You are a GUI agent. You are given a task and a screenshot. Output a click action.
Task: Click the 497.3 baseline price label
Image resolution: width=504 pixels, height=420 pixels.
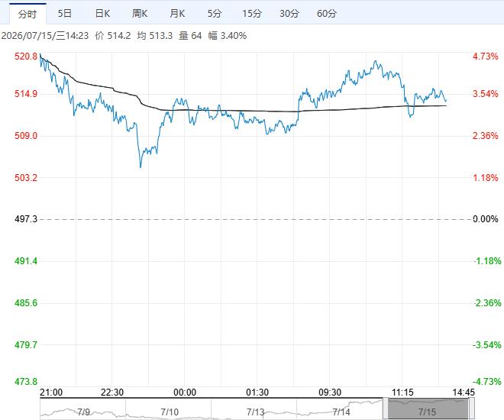click(x=26, y=219)
